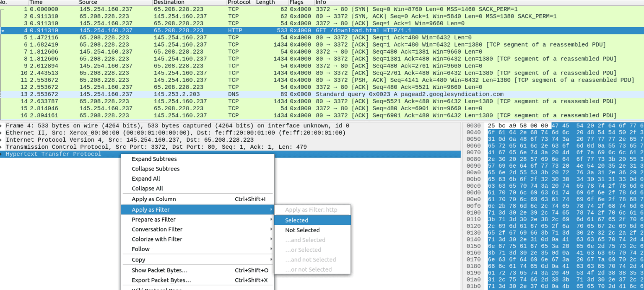Sort packets by Info column header

479,2
